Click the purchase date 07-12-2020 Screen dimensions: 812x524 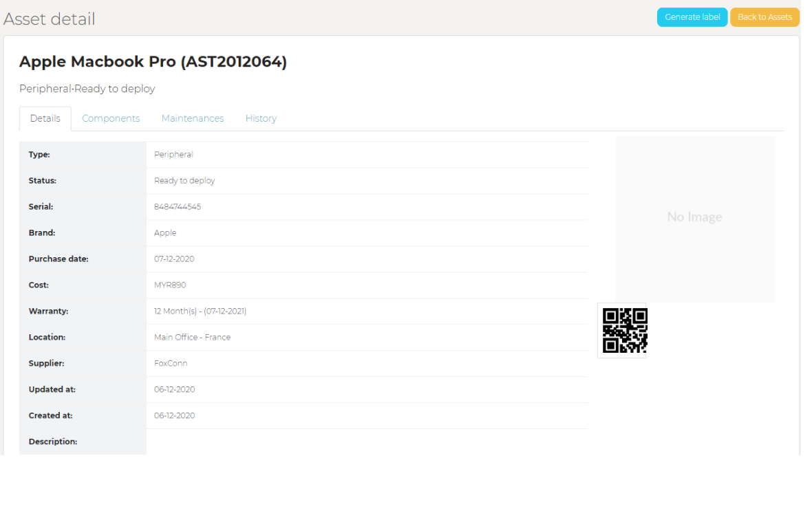coord(174,259)
